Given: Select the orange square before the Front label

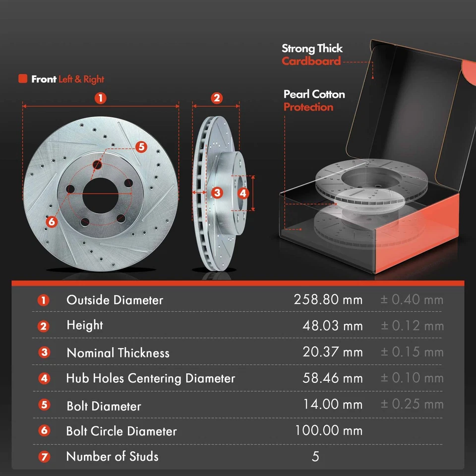Looking at the screenshot, I should 23,78.
